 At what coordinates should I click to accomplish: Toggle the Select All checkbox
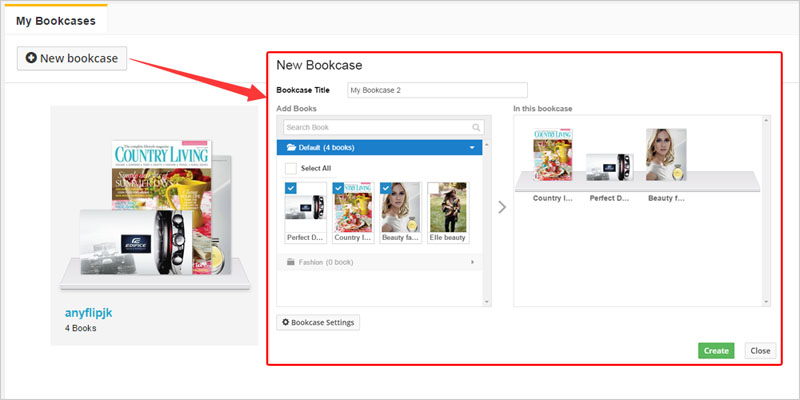[x=292, y=169]
